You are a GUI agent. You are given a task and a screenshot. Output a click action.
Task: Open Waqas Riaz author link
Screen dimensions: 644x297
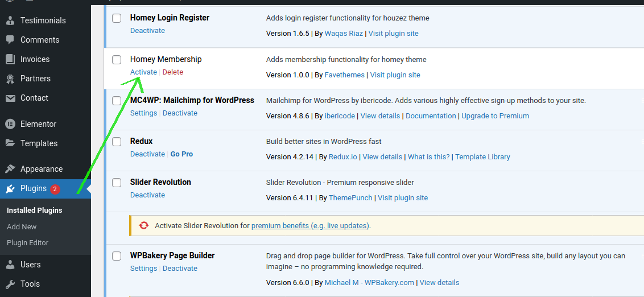[x=344, y=34]
